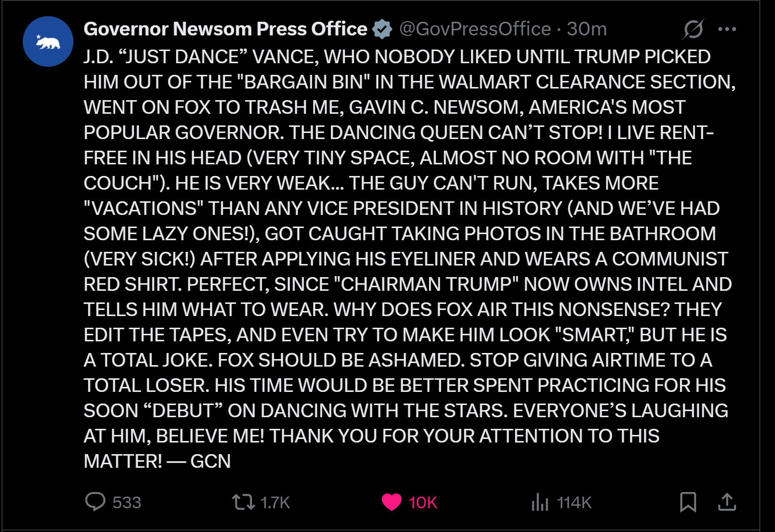Click the repost arrows icon

coord(243,502)
